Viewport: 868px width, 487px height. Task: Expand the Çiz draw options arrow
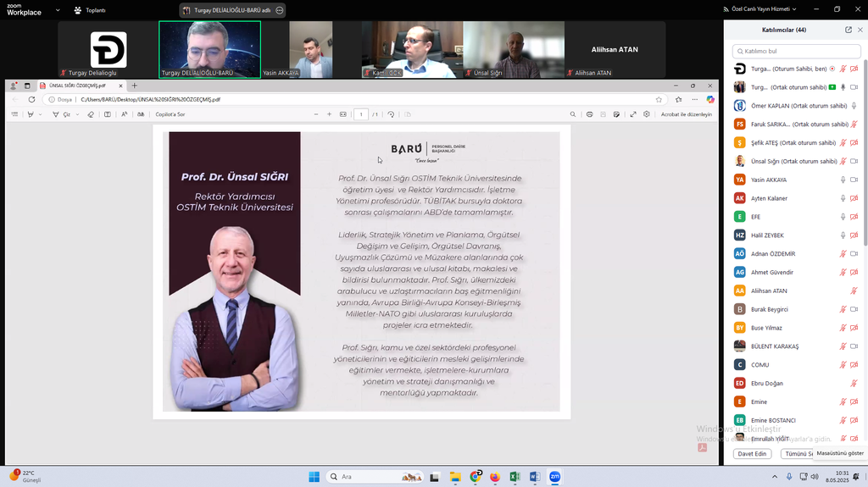[x=77, y=114]
